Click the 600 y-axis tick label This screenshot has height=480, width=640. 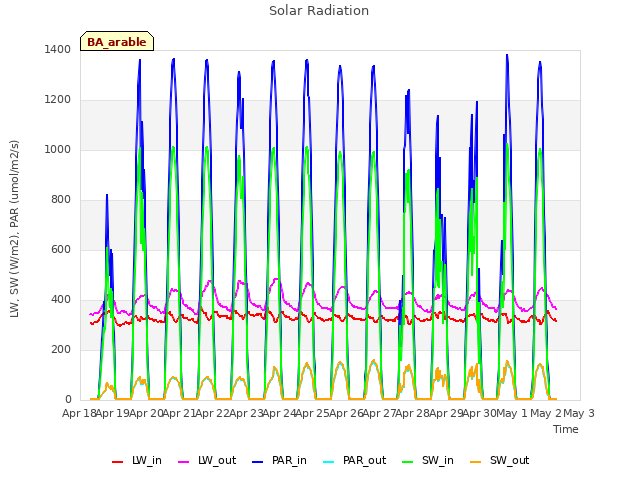61,250
